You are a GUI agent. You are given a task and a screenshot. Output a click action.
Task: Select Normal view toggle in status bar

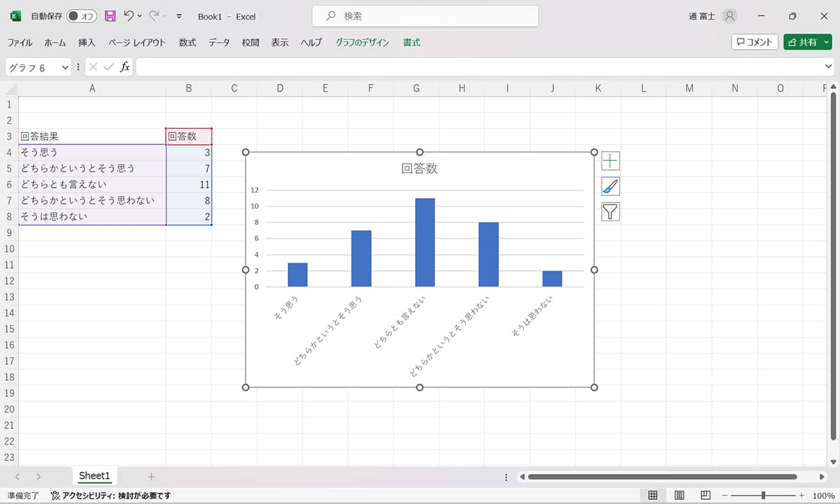pos(653,494)
